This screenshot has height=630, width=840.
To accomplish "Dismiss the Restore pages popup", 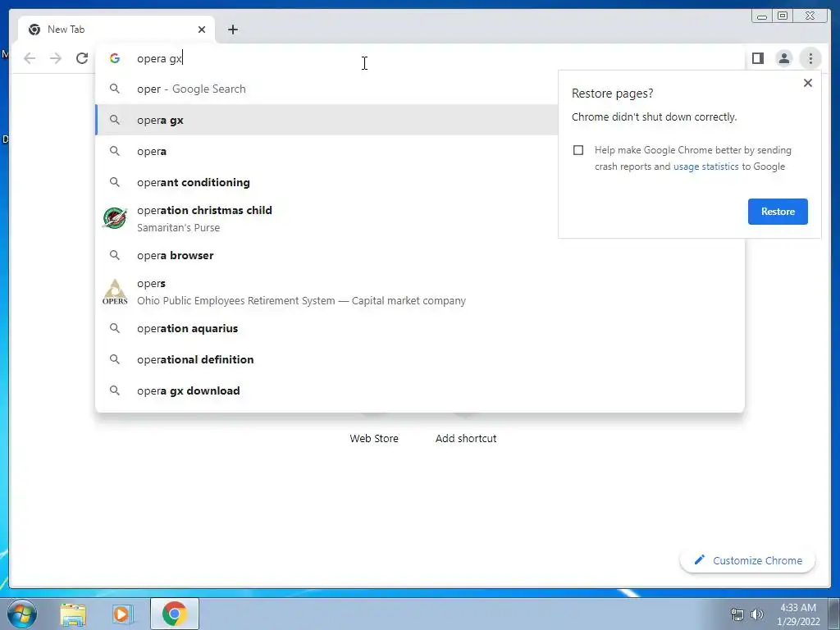I will pyautogui.click(x=808, y=83).
